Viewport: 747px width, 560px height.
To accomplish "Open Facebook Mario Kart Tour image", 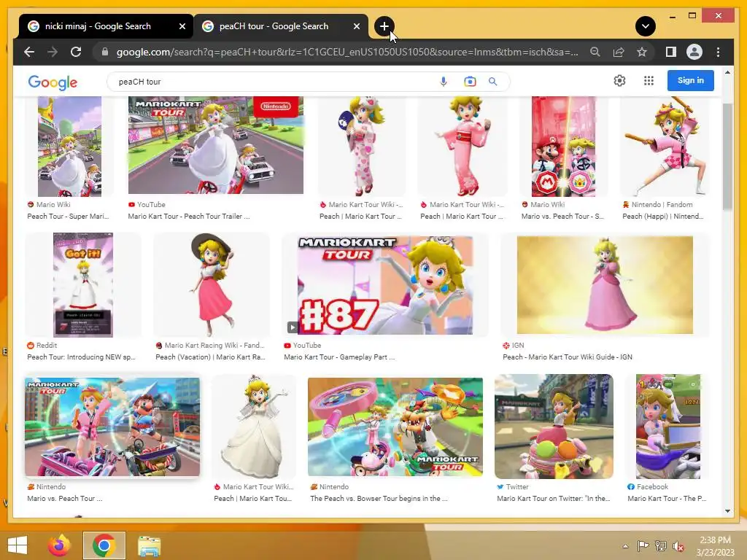I will tap(668, 427).
